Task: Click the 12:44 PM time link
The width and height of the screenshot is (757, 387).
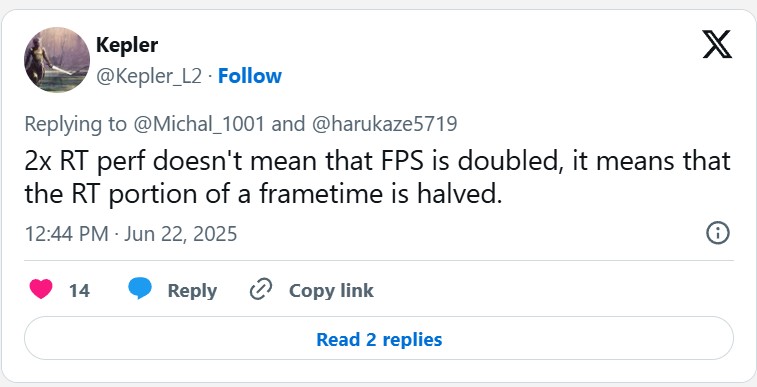Action: point(67,234)
